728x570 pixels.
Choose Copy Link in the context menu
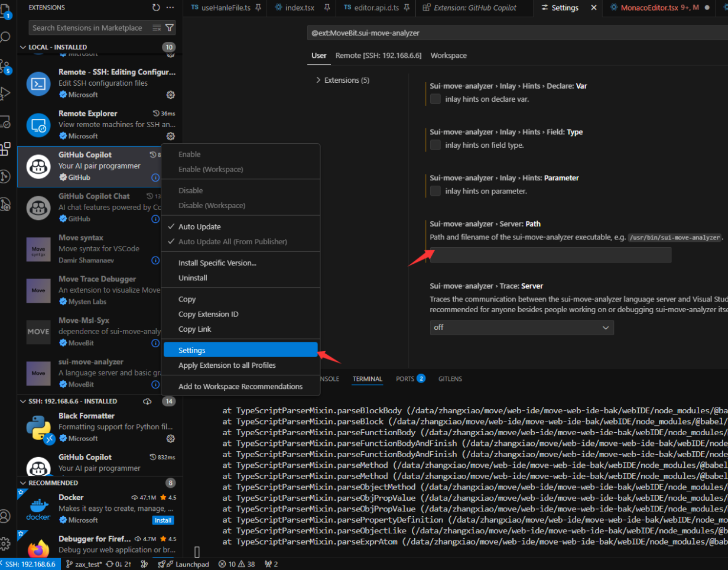click(x=240, y=329)
